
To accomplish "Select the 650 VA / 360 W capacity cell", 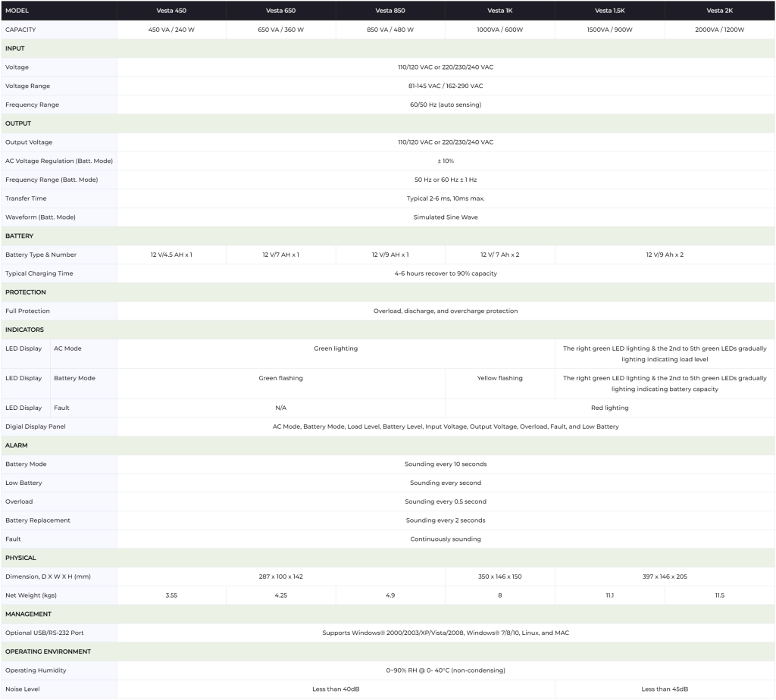I will coord(280,30).
